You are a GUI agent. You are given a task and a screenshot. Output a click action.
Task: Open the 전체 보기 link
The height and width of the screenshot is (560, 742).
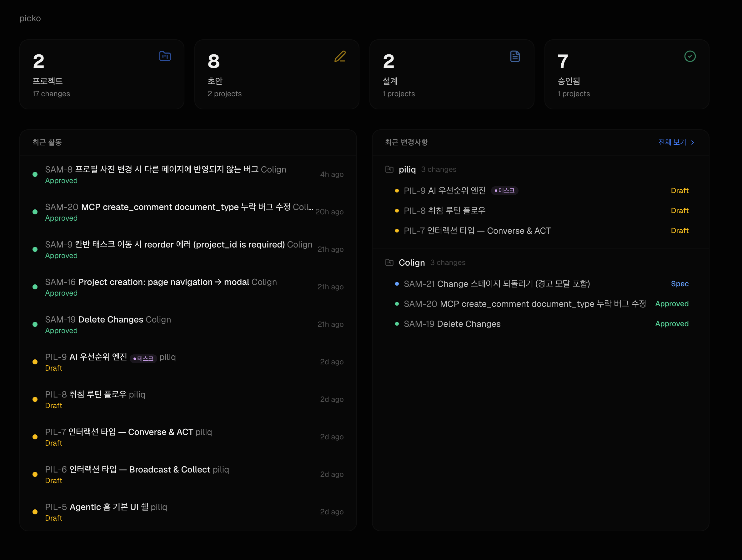[672, 142]
